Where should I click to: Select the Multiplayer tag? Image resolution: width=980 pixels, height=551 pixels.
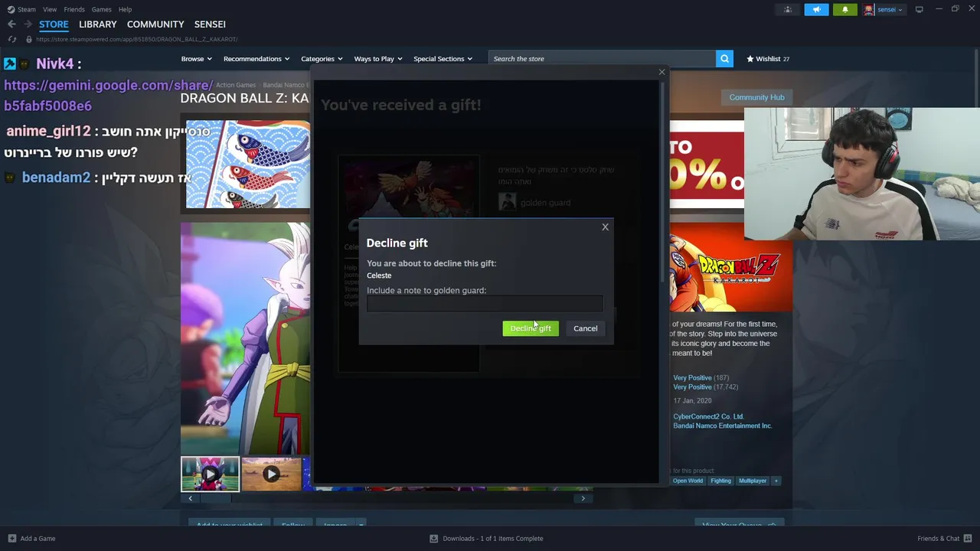click(753, 481)
